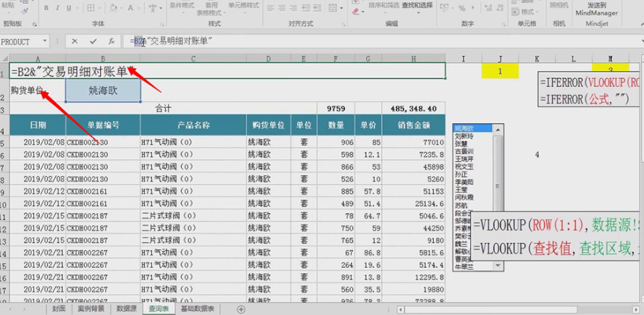The width and height of the screenshot is (644, 315).
Task: Toggle underline formatting
Action: (68, 8)
